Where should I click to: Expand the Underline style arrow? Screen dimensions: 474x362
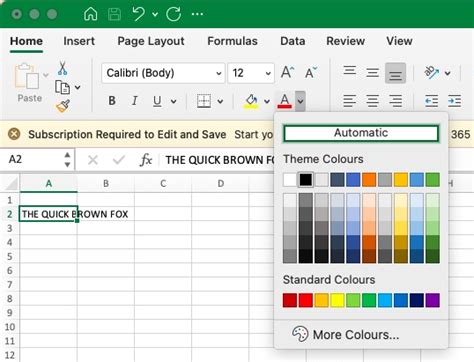pyautogui.click(x=173, y=101)
